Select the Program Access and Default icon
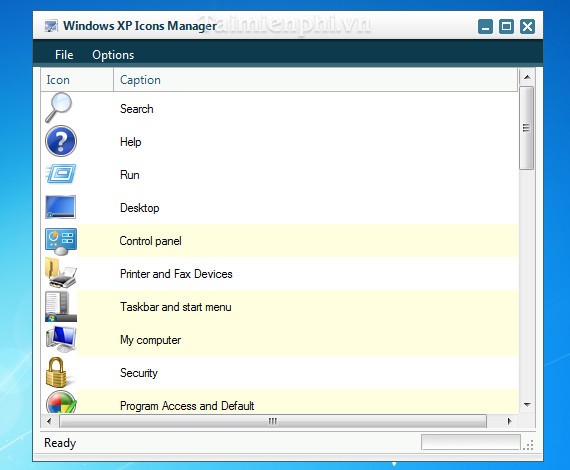570x470 pixels. [x=61, y=402]
